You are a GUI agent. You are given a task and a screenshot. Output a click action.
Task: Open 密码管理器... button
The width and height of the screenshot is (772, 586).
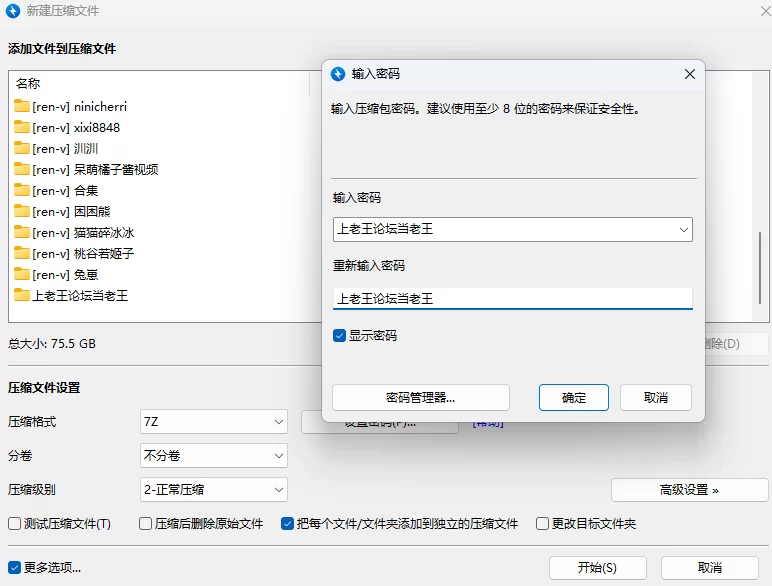421,397
